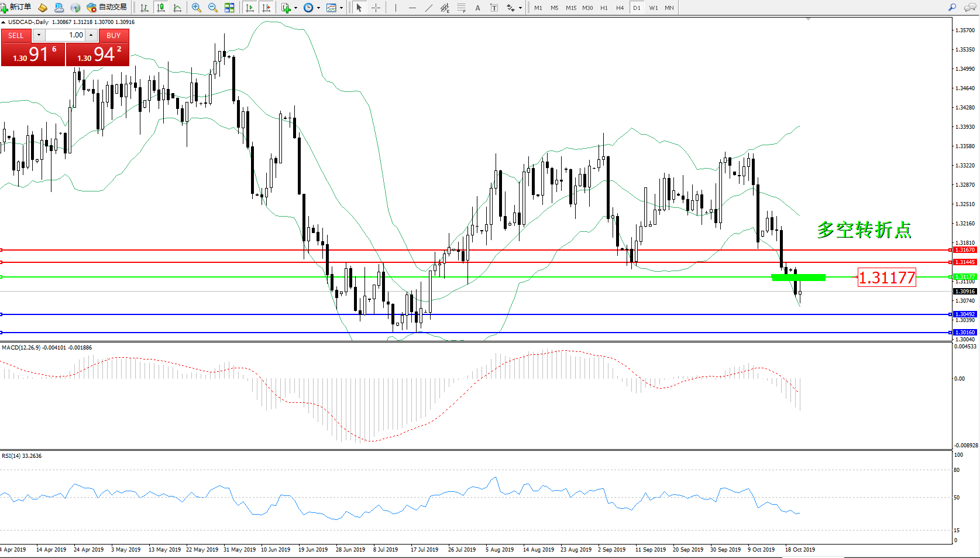Viewport: 980px width, 558px height.
Task: Select the Crosshair tool
Action: (376, 8)
